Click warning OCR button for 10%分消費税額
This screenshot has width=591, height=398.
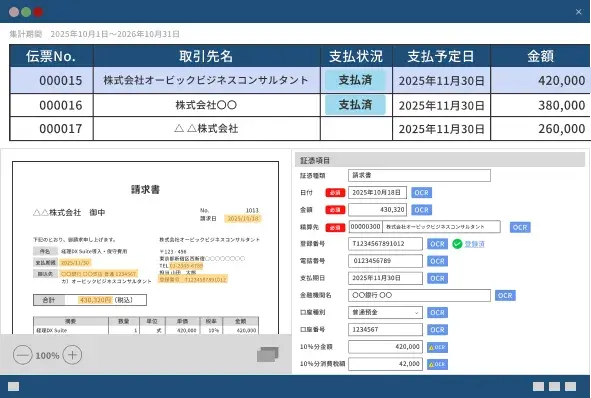[437, 364]
